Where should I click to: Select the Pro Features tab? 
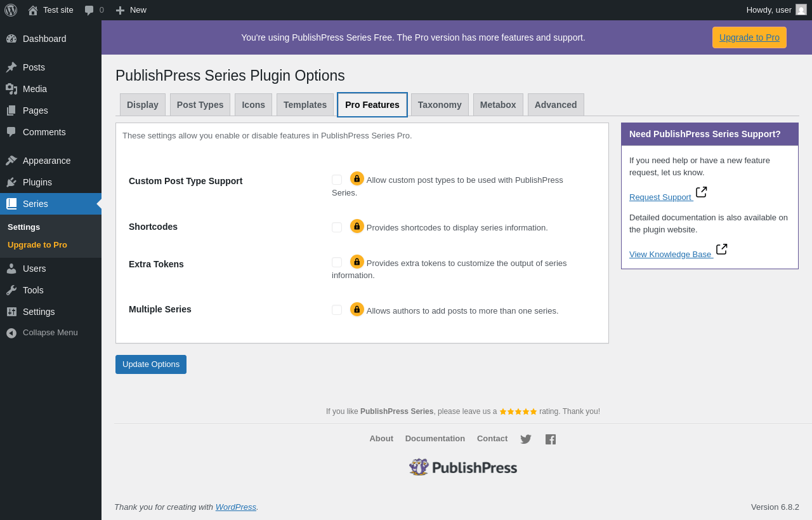coord(372,105)
